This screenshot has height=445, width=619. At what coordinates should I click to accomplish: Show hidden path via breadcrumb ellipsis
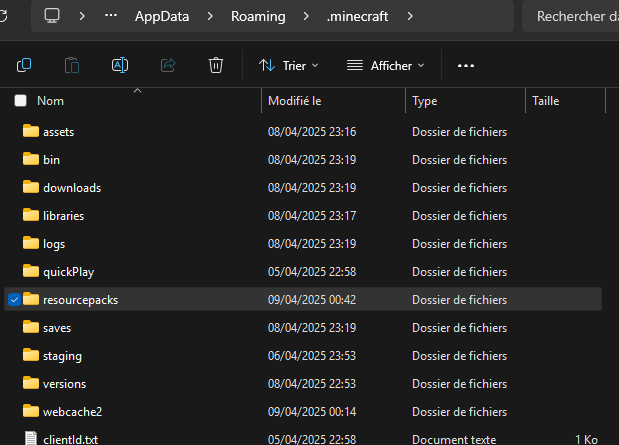pos(111,15)
